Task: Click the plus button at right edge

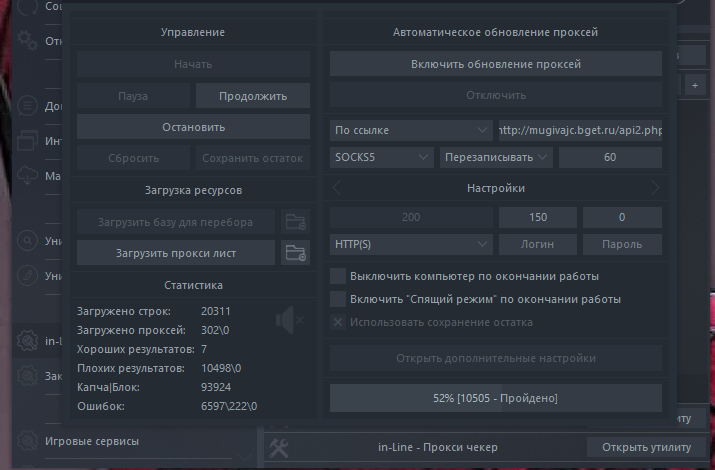Action: click(695, 85)
